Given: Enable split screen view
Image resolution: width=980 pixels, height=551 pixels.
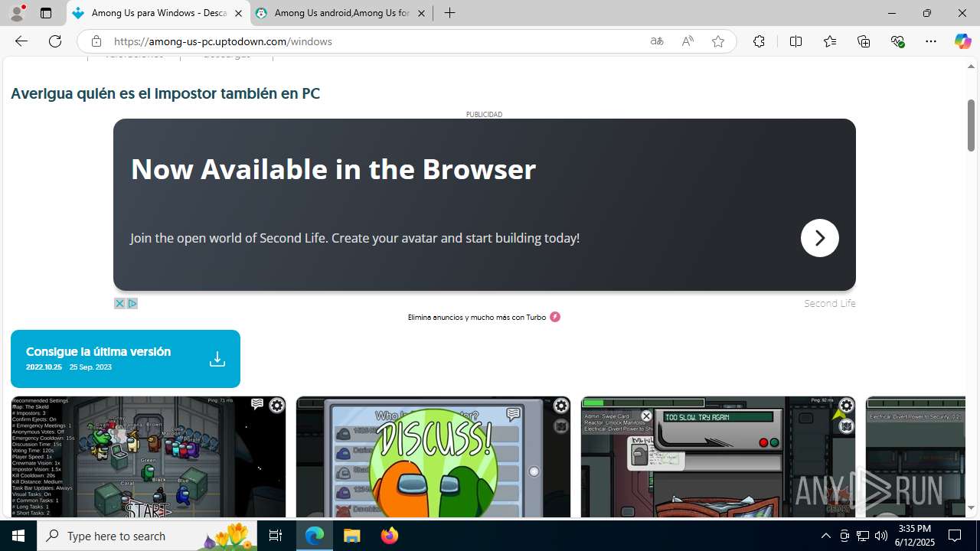Looking at the screenshot, I should point(795,41).
